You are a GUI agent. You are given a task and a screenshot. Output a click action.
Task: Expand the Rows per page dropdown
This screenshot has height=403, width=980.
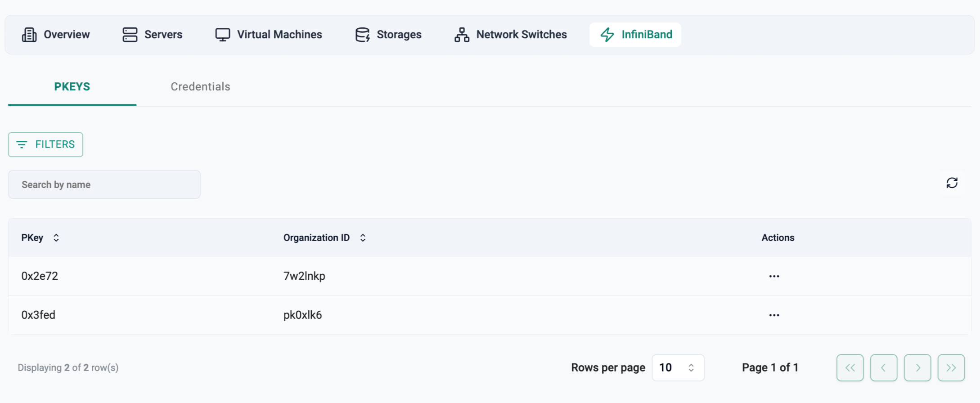[678, 367]
